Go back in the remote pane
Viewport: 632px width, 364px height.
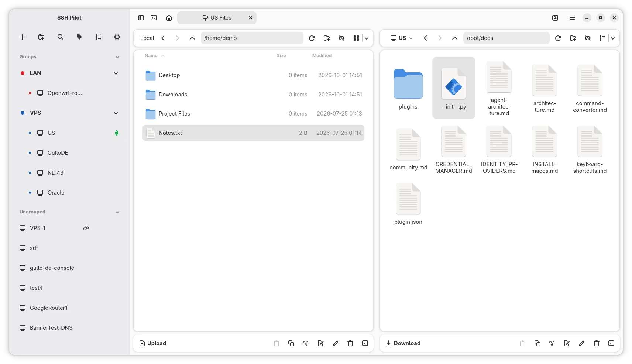click(425, 38)
